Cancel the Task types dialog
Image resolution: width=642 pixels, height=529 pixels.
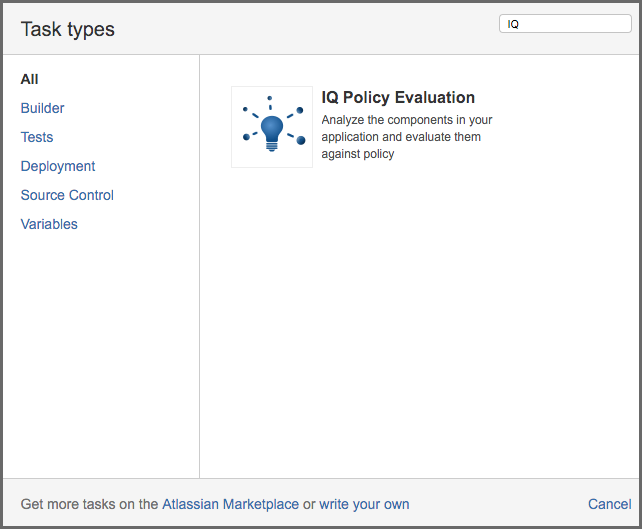(x=610, y=504)
